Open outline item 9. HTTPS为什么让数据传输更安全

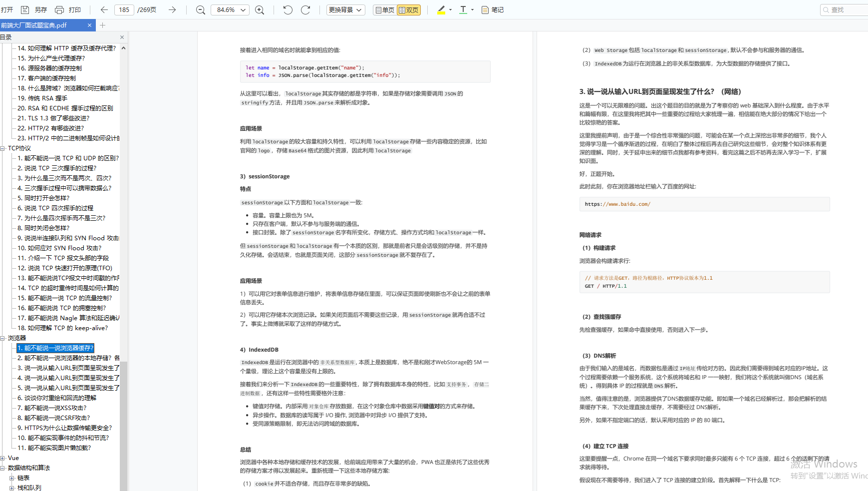click(x=65, y=428)
